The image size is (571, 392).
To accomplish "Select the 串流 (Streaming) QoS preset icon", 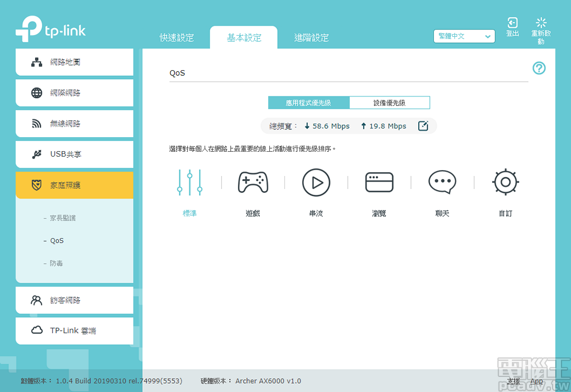I will [316, 182].
